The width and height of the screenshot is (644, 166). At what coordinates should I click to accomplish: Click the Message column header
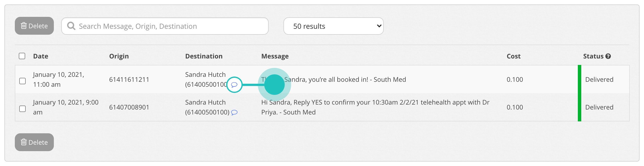tap(275, 56)
